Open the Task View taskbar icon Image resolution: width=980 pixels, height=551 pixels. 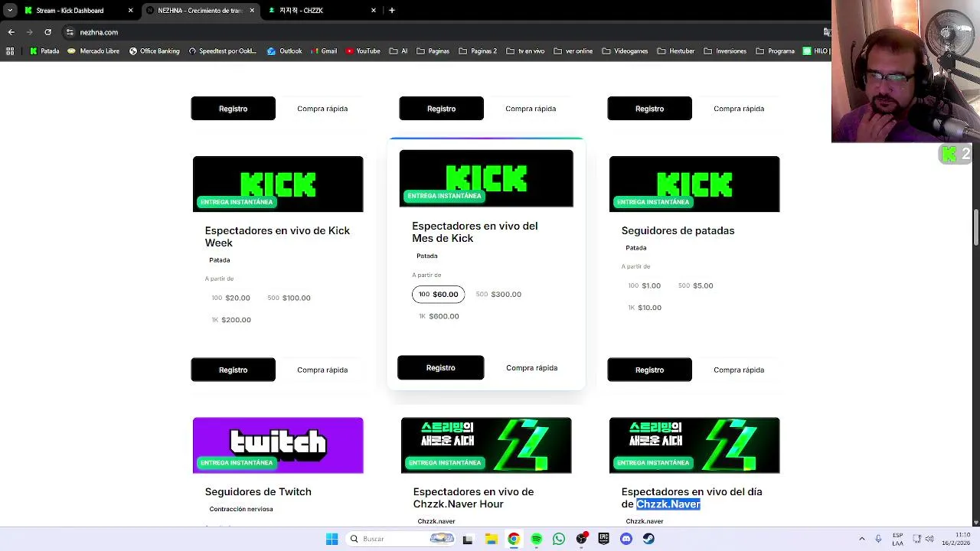click(468, 539)
